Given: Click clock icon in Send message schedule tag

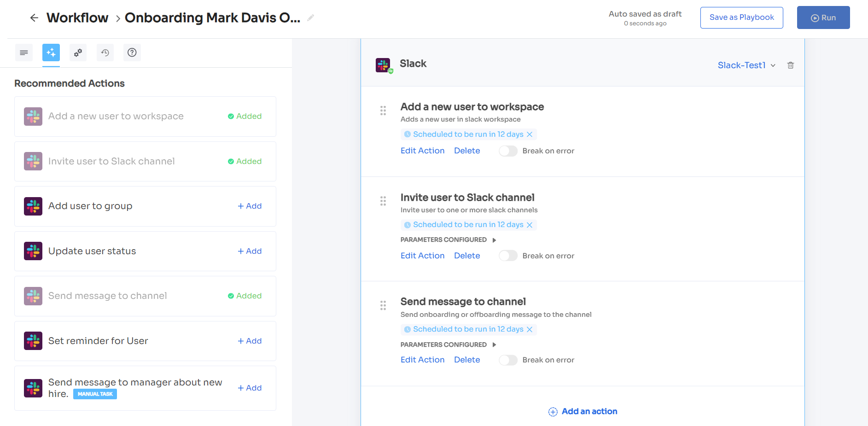Looking at the screenshot, I should tap(408, 329).
